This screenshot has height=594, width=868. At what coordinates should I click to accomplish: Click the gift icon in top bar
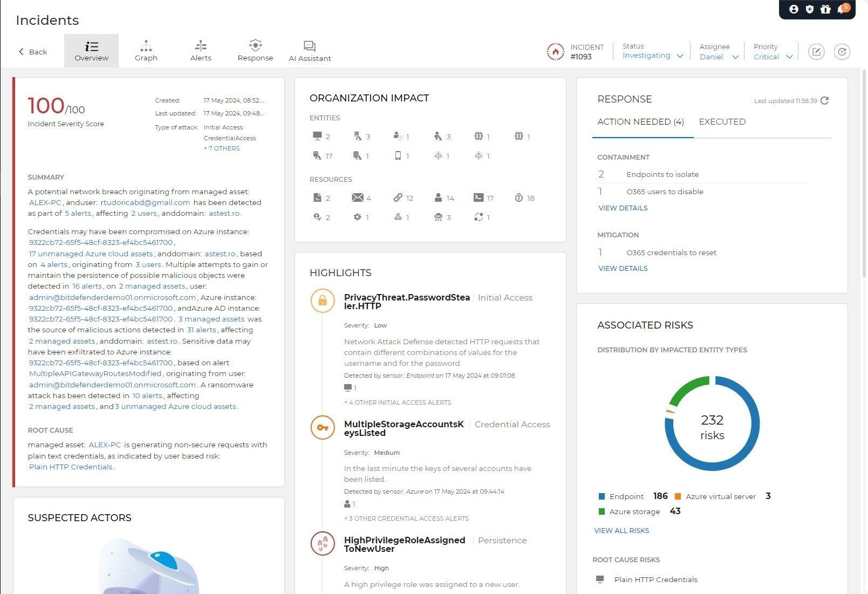coord(825,9)
